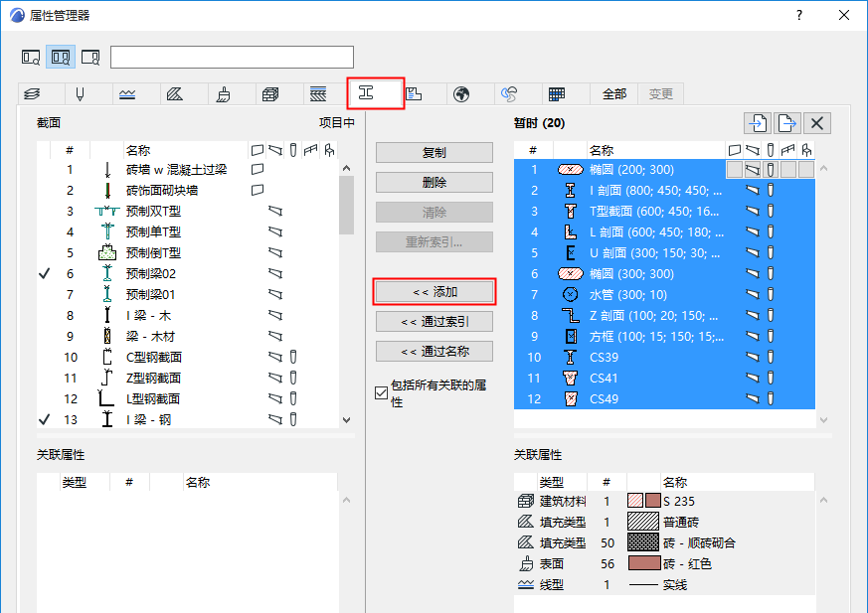Image resolution: width=868 pixels, height=613 pixels.
Task: Close the 属性管理器 dialog
Action: (x=844, y=15)
